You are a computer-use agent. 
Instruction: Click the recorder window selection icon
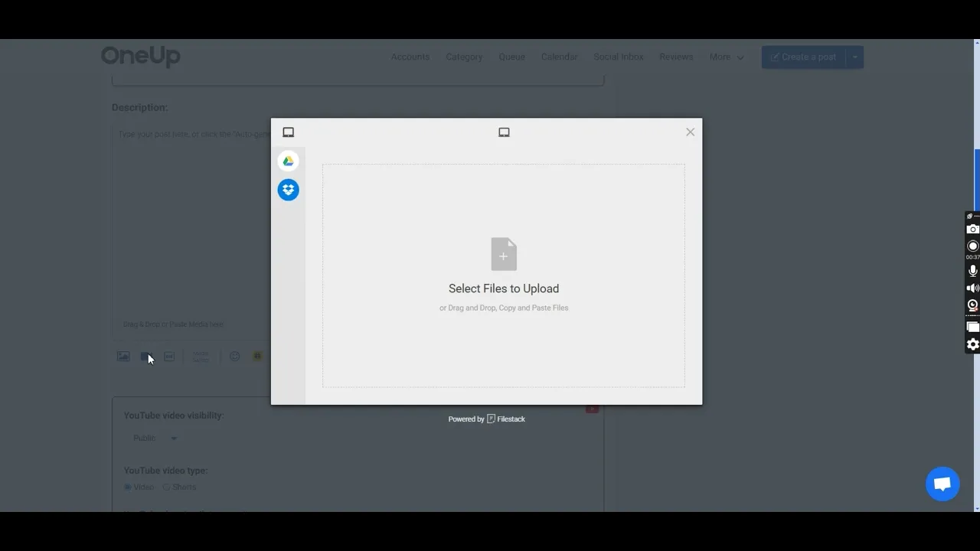[x=973, y=328]
